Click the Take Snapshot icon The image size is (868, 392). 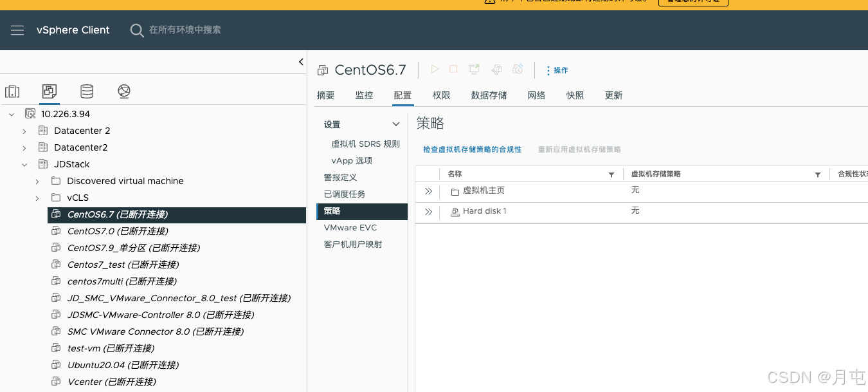point(518,69)
